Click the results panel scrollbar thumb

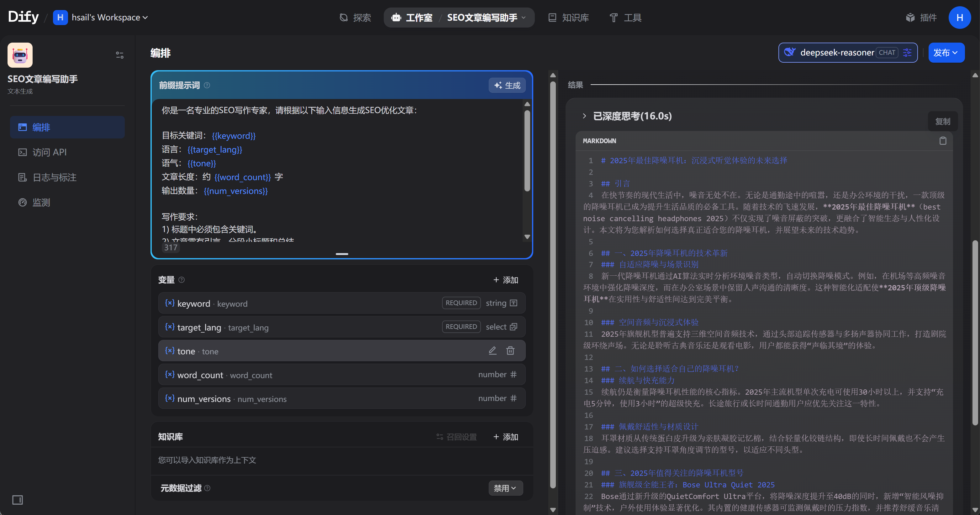click(x=975, y=333)
